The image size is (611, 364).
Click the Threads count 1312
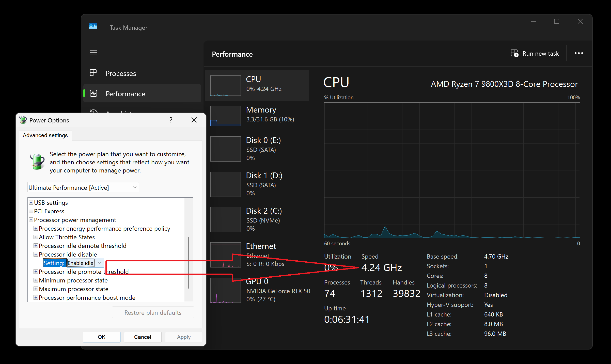pyautogui.click(x=371, y=293)
